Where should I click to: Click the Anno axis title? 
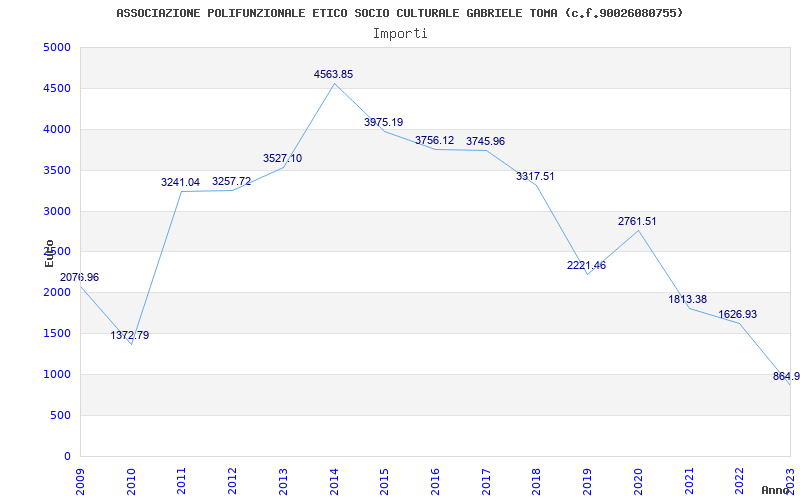(x=776, y=490)
